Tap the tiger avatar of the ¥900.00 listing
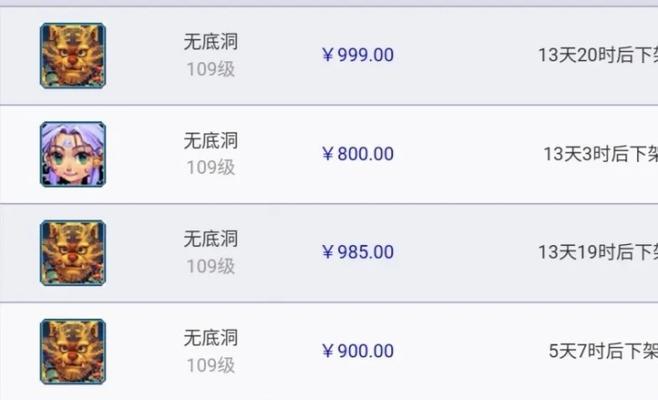The height and width of the screenshot is (400, 658). tap(73, 352)
